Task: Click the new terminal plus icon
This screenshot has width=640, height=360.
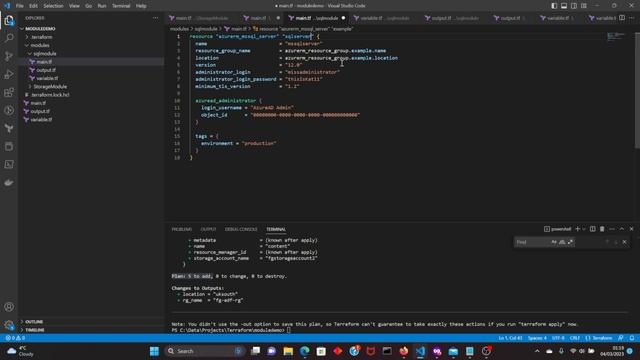Action: point(578,229)
